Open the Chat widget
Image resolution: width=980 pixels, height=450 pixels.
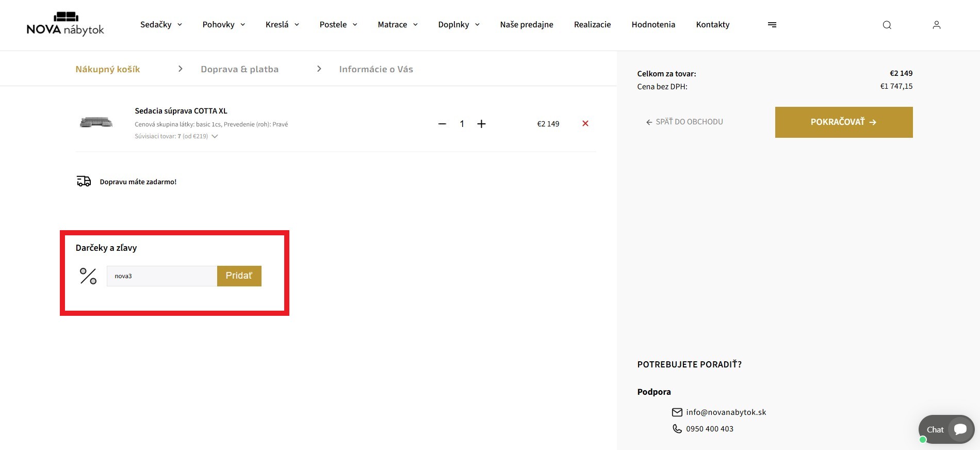(946, 429)
